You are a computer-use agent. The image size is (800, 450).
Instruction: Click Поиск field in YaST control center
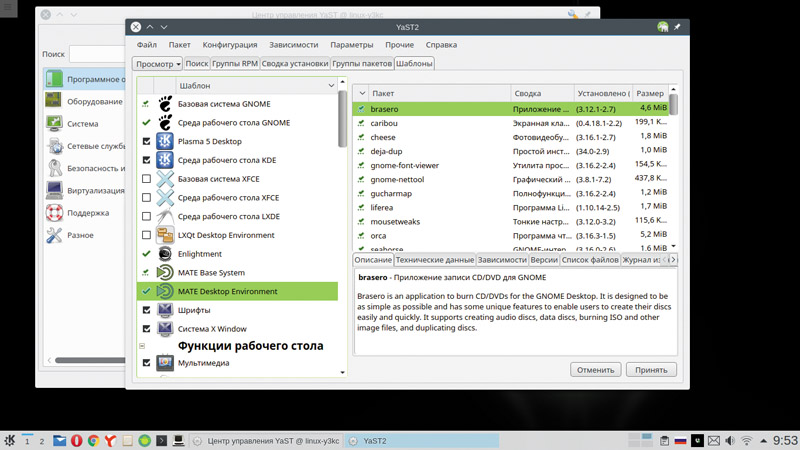pos(97,54)
